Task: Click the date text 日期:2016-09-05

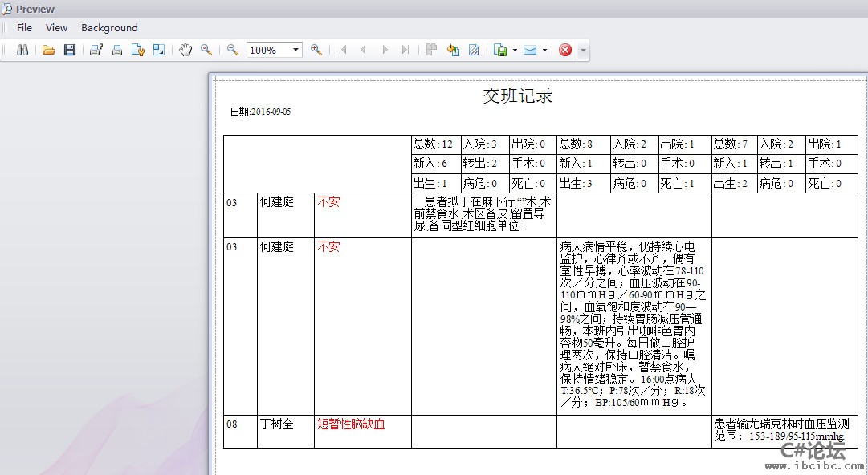Action: (260, 112)
